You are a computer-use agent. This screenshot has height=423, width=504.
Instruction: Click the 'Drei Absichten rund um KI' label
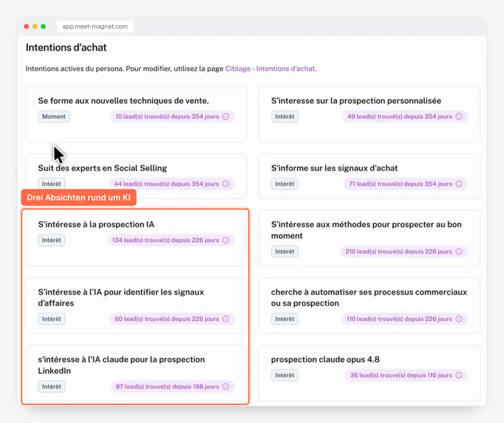[79, 197]
